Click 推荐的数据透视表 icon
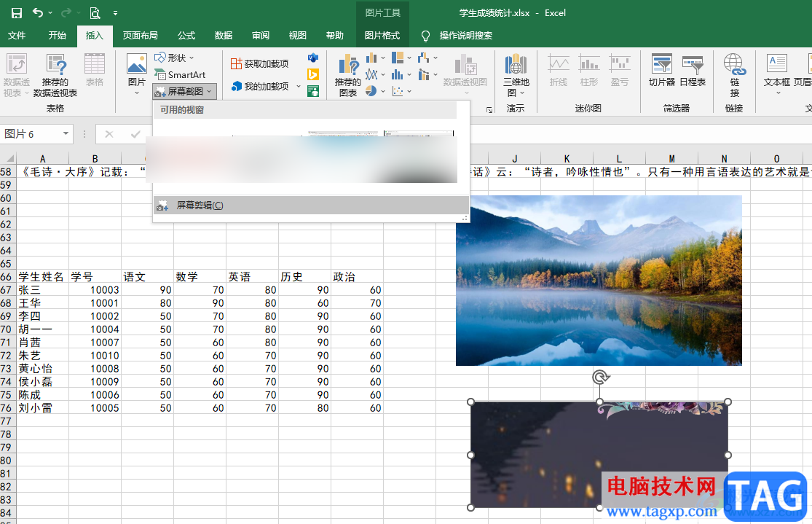 [55, 75]
